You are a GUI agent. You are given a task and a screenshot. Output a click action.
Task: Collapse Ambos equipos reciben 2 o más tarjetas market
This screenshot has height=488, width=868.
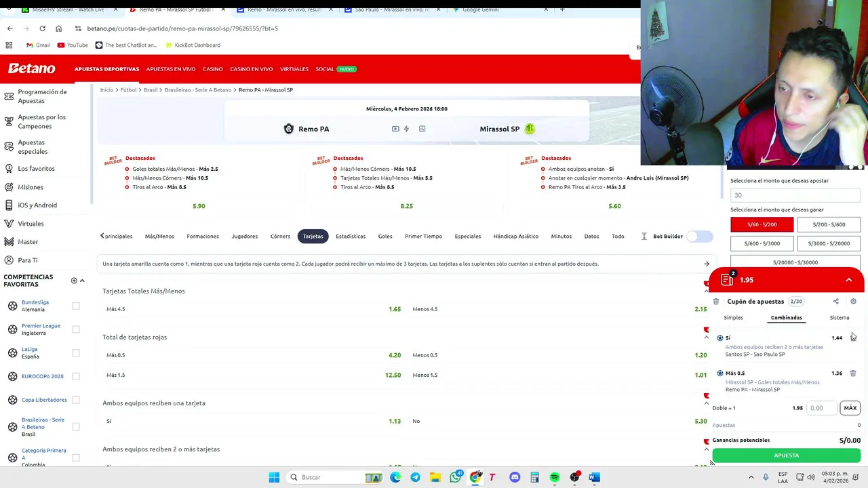click(707, 449)
